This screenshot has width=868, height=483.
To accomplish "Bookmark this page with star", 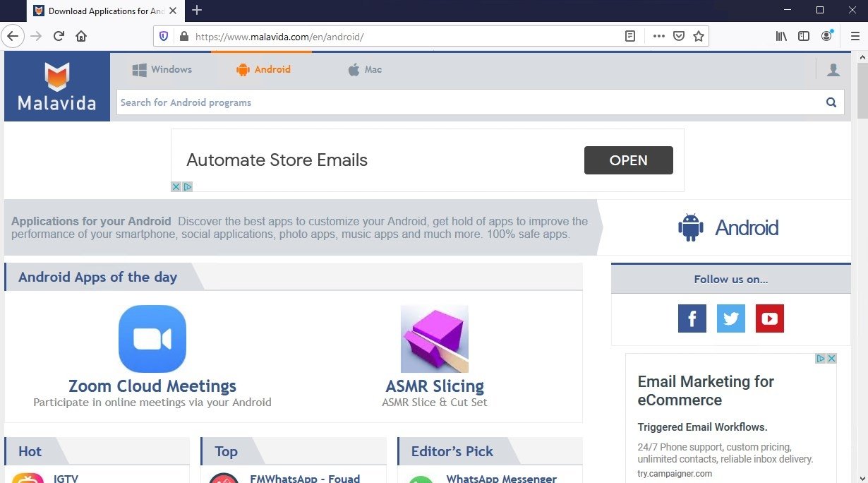I will [699, 36].
